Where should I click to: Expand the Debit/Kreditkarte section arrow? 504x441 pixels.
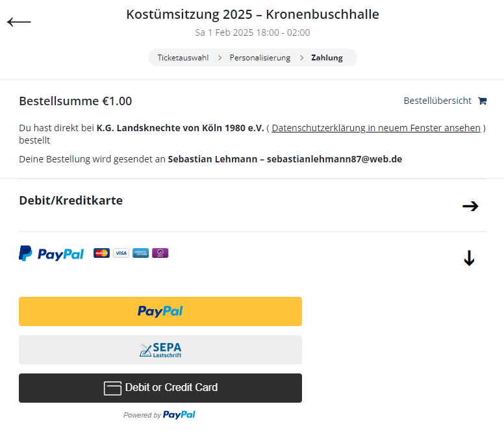coord(470,207)
